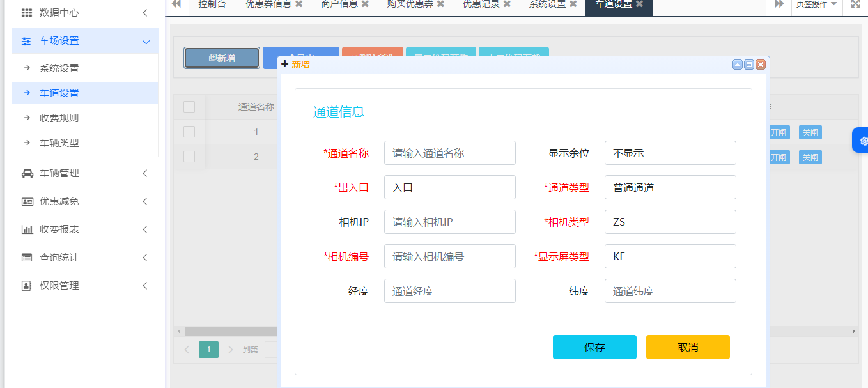Select the 收费报表 chart icon
868x388 pixels.
(x=26, y=229)
